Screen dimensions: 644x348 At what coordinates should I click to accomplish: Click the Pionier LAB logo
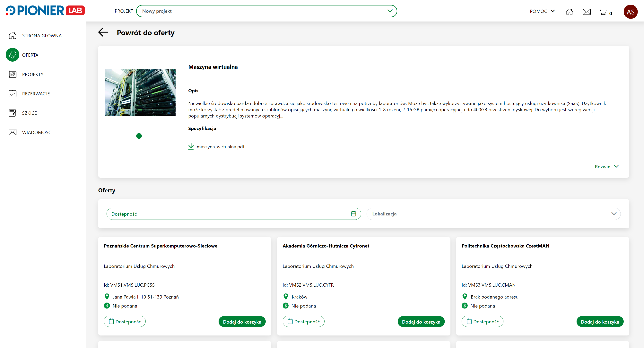point(45,11)
